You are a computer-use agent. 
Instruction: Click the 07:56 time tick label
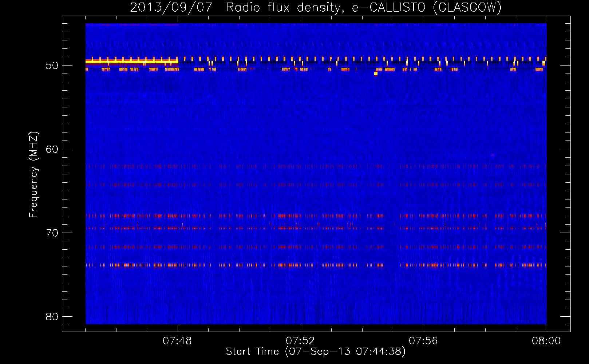pos(423,341)
